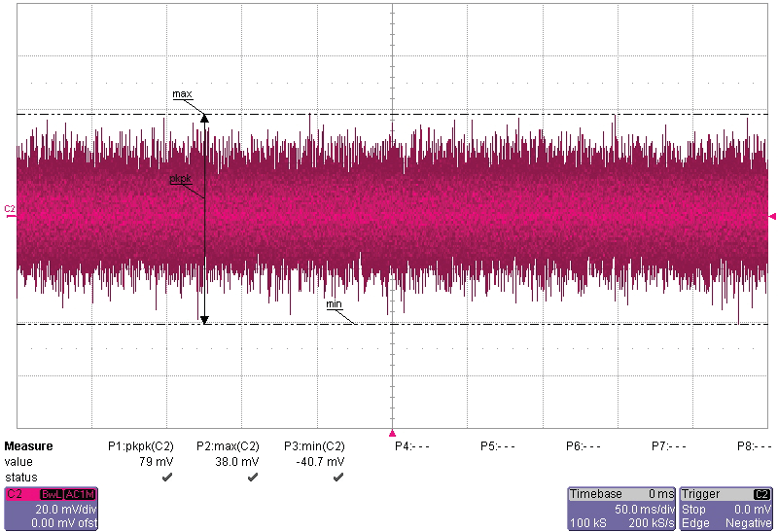Viewport: 778px width, 532px height.
Task: Click the max cursor label on the waveform
Action: coord(182,94)
